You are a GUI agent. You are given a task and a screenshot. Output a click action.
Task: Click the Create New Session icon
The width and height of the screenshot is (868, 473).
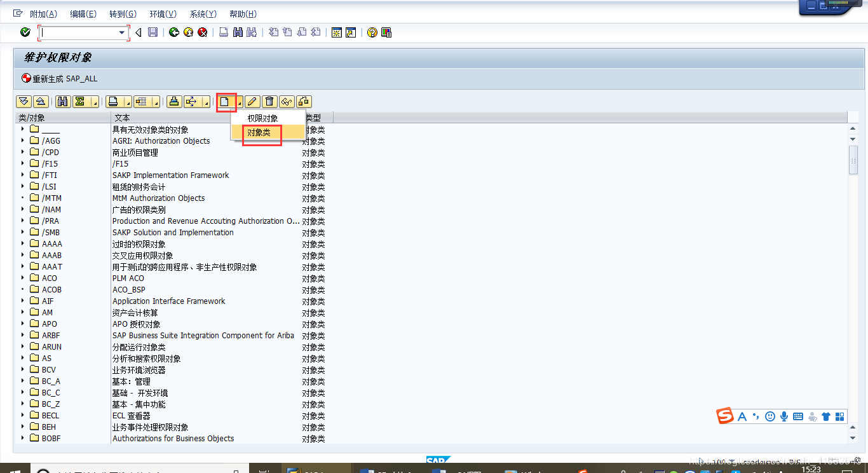(337, 32)
